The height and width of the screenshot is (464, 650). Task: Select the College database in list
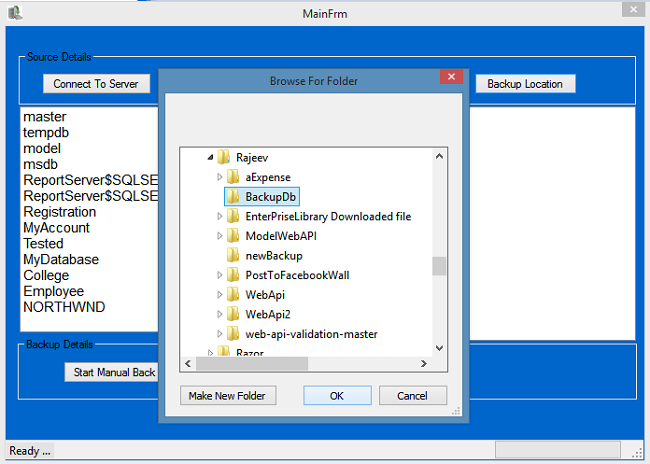click(46, 275)
